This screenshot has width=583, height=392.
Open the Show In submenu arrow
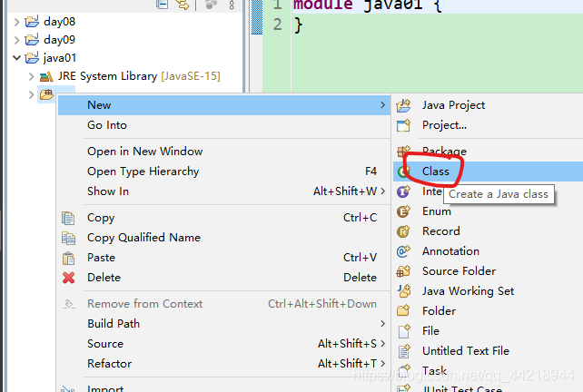tap(382, 191)
